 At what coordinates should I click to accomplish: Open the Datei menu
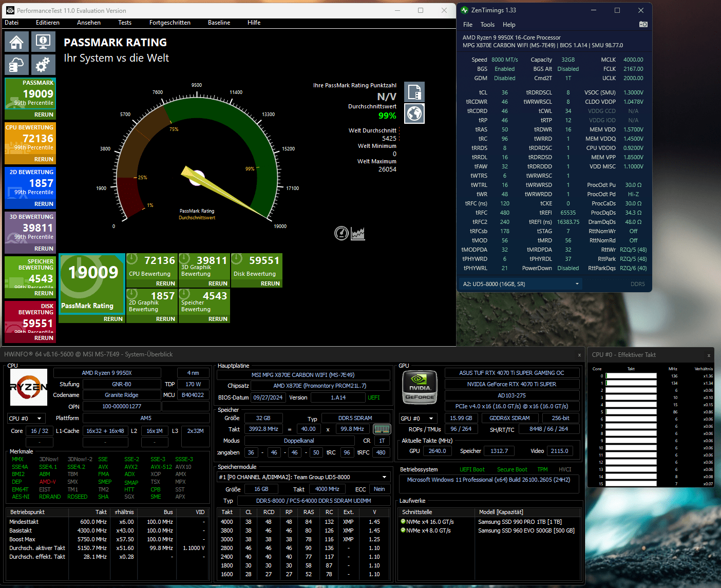11,23
